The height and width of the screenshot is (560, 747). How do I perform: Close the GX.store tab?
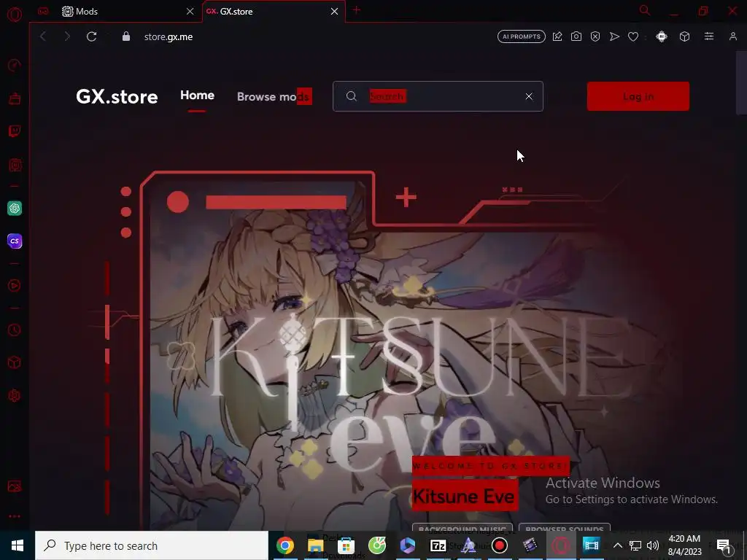coord(334,12)
